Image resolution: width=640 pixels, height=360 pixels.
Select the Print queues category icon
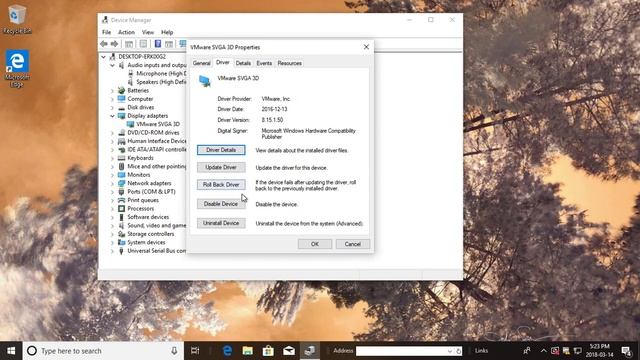point(121,200)
